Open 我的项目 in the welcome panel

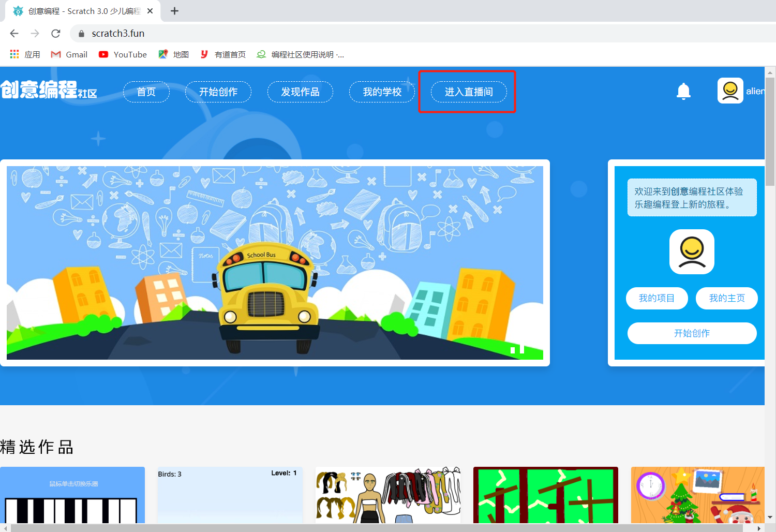coord(657,298)
